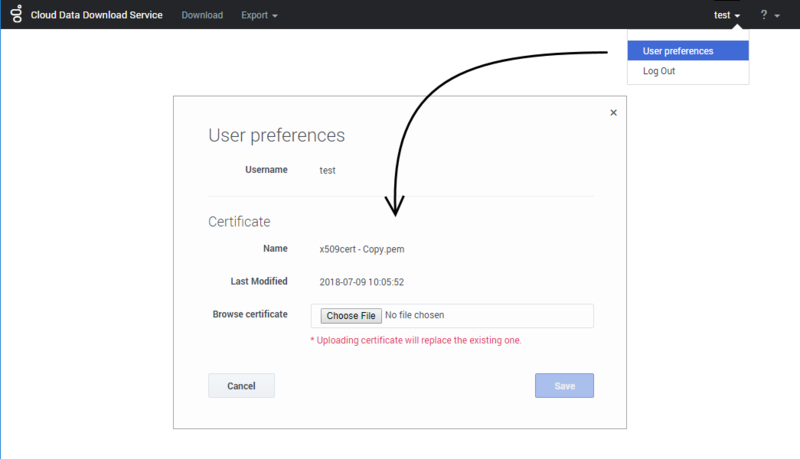
Task: Close the User preferences dialog with X
Action: 613,113
